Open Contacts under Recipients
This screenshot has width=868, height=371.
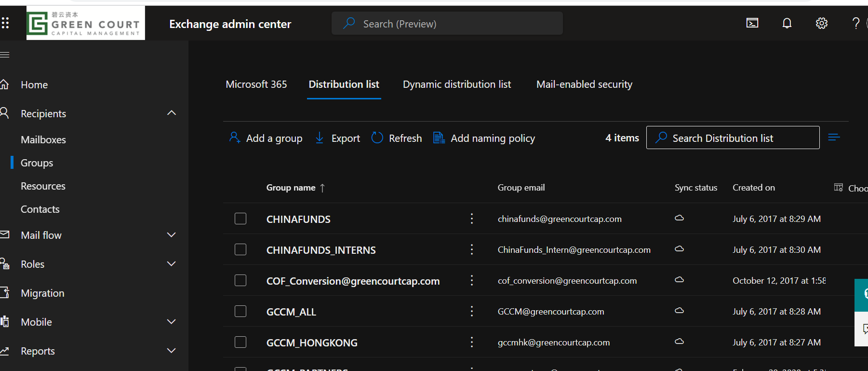(x=40, y=209)
